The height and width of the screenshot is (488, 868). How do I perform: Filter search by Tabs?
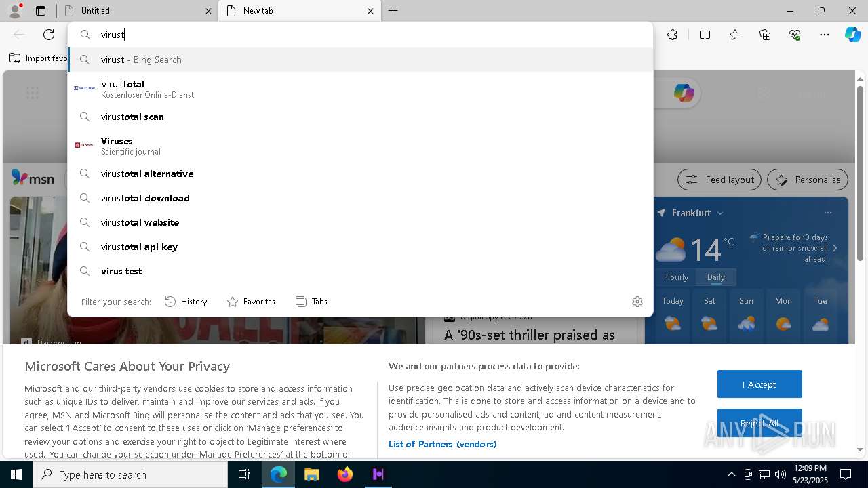312,302
